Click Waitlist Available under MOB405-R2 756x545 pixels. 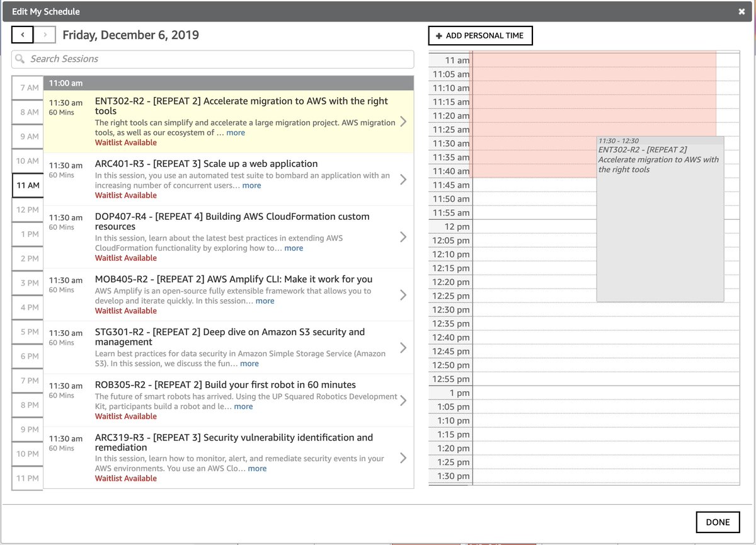pyautogui.click(x=126, y=311)
